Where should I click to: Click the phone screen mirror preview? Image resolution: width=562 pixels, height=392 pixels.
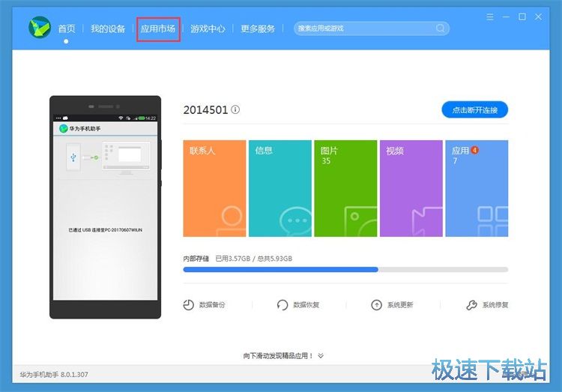pos(105,208)
